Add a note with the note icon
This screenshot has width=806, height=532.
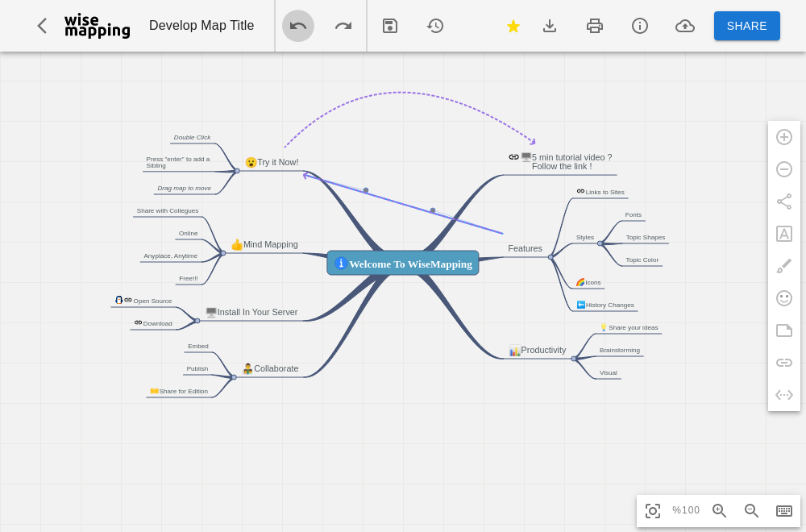[784, 330]
